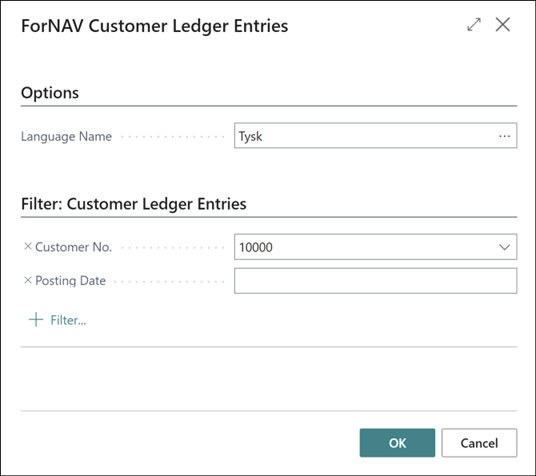Remove the Posting Date filter
Viewport: 536px width, 476px height.
pos(28,280)
